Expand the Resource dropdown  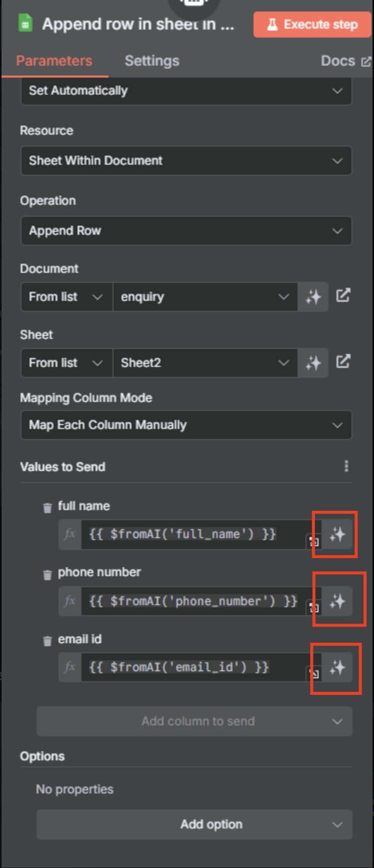[x=186, y=161]
